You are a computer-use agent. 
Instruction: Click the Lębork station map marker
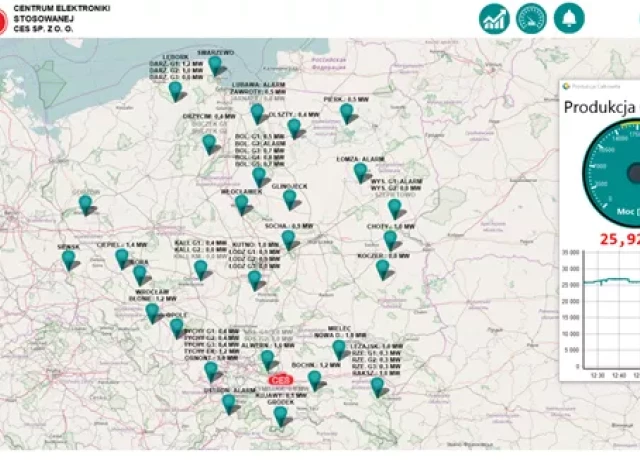coord(176,91)
